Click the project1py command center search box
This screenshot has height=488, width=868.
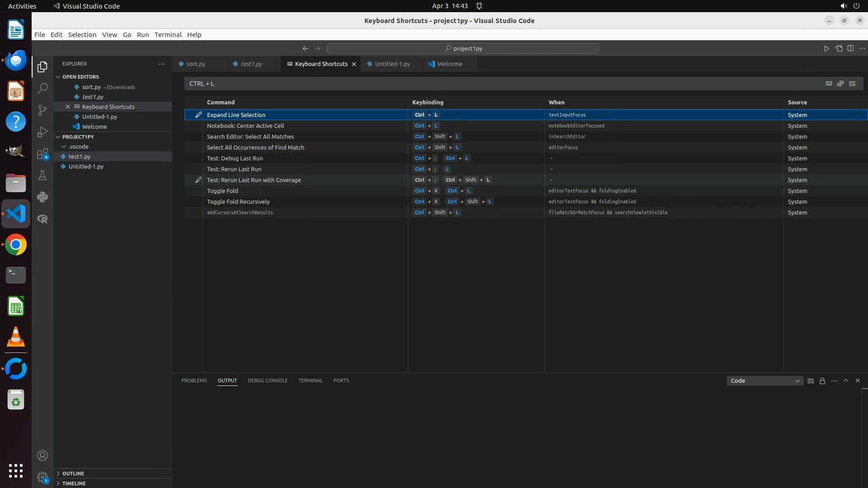pyautogui.click(x=463, y=48)
